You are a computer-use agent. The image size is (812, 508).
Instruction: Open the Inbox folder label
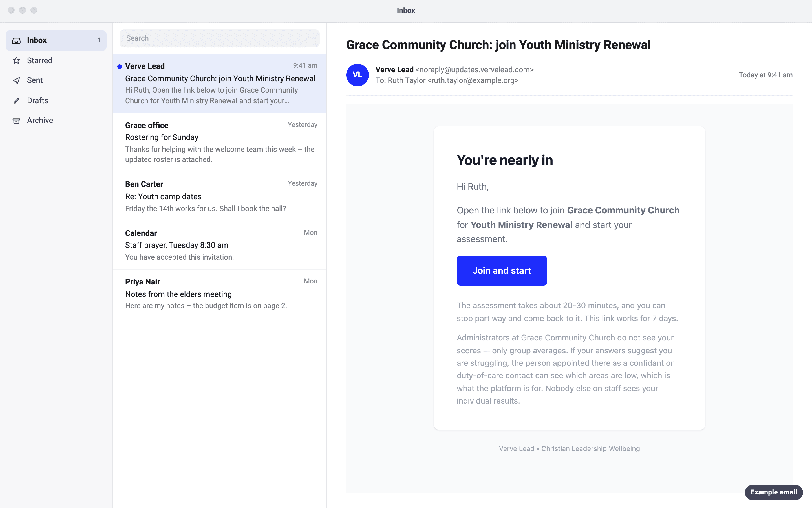coord(37,40)
